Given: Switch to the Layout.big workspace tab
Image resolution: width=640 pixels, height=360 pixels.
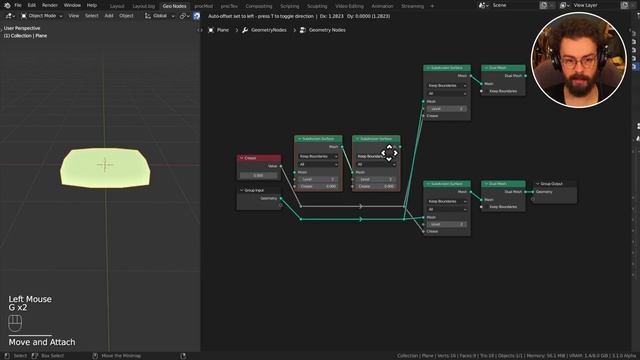Looking at the screenshot, I should click(x=144, y=6).
